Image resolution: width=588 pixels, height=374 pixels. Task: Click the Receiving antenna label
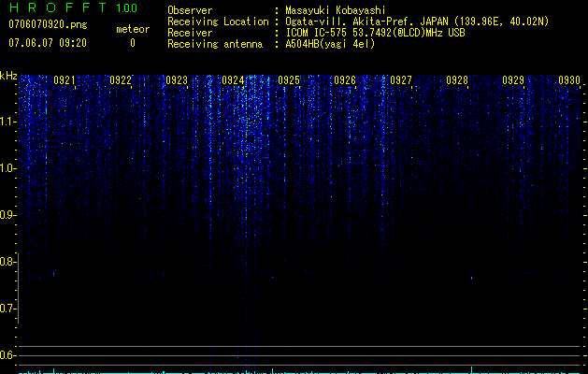[215, 44]
